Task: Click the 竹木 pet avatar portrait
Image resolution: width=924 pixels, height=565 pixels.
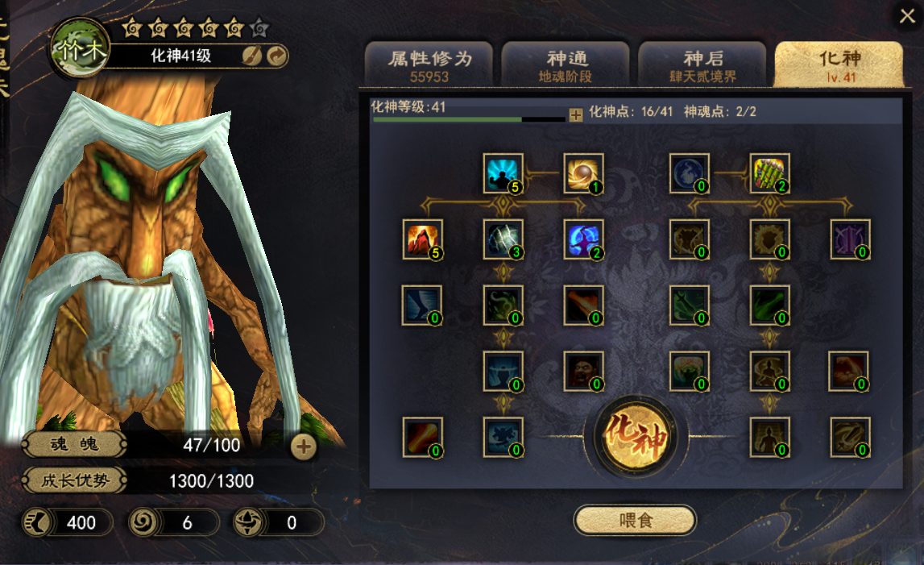Action: (x=80, y=49)
